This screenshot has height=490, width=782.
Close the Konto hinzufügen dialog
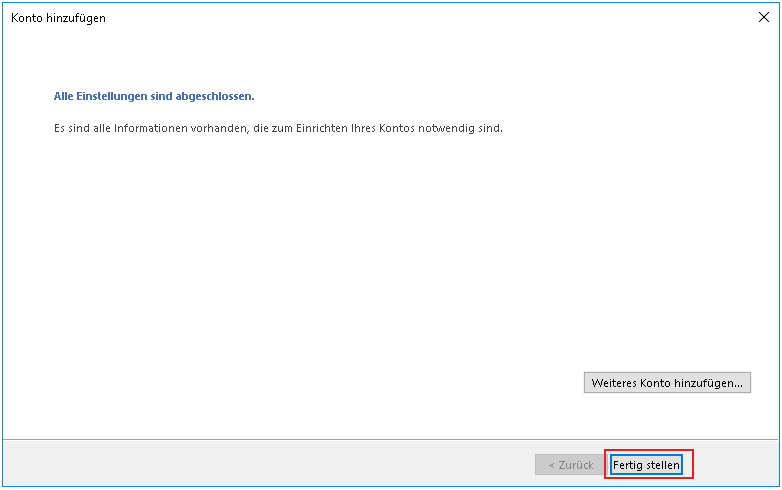click(764, 17)
